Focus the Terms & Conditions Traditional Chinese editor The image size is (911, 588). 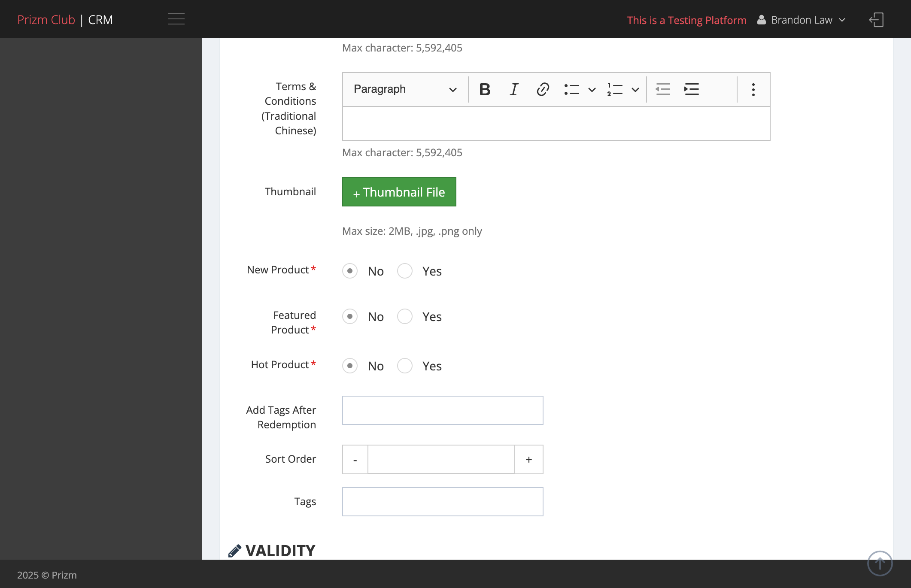556,124
